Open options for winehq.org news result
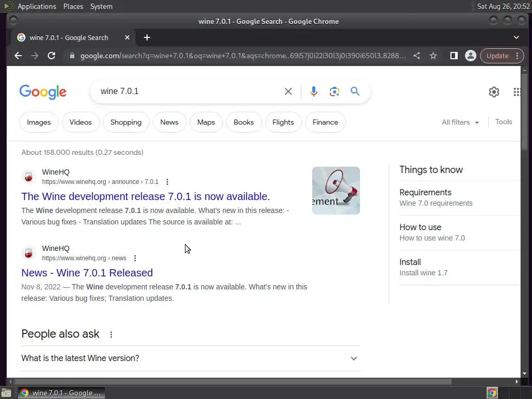Screen dimensions: 532x399 point(135,258)
